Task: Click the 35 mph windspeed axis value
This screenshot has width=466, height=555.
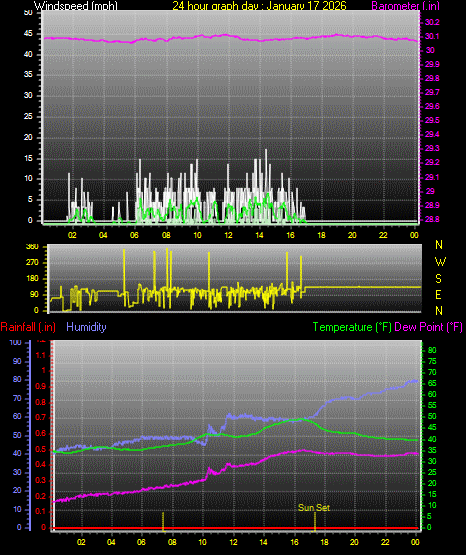Action: tap(28, 75)
